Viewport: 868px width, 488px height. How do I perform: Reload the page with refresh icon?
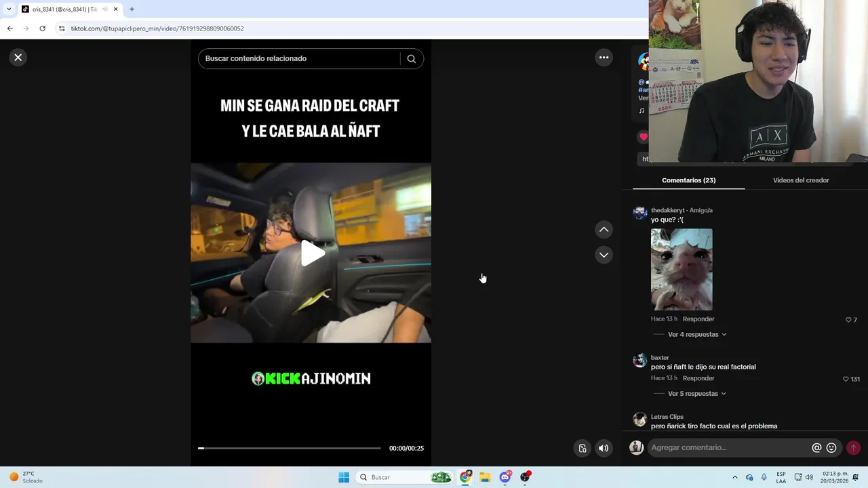(42, 28)
